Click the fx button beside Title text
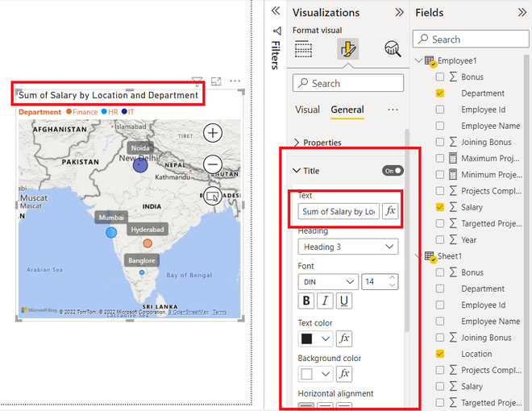This screenshot has height=411, width=532. point(390,211)
